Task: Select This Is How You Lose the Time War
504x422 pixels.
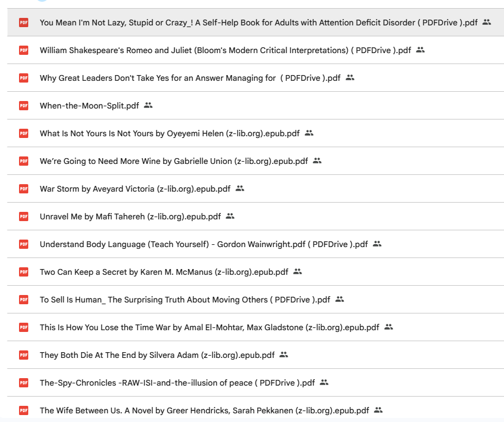Action: tap(209, 327)
